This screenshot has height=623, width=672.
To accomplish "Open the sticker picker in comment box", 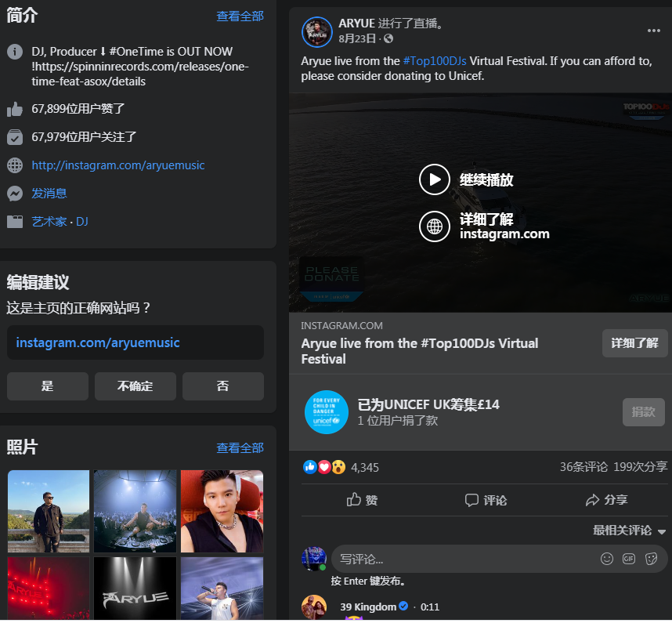I will point(651,559).
